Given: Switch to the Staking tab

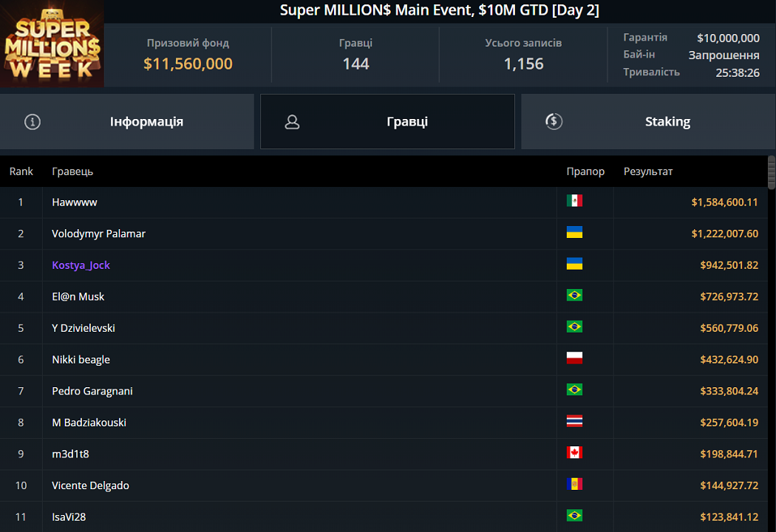Looking at the screenshot, I should pyautogui.click(x=667, y=121).
